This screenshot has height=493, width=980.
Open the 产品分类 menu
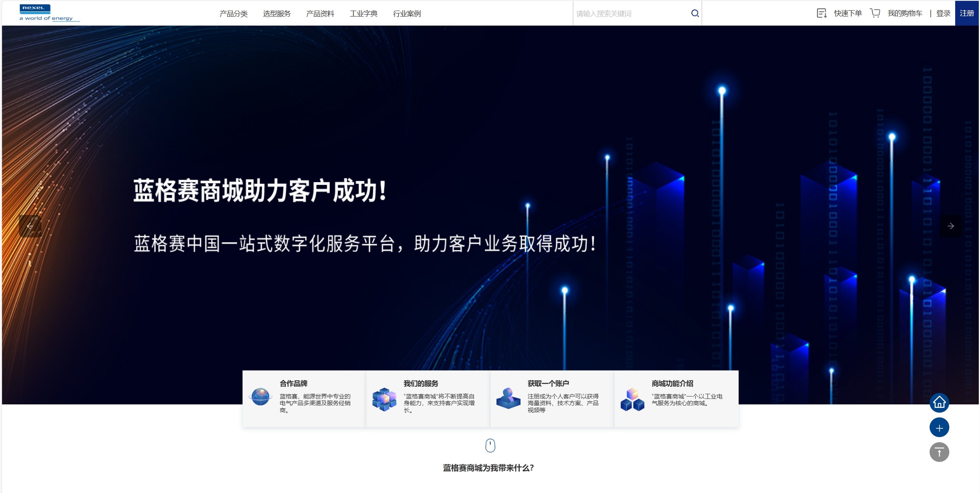coord(233,14)
